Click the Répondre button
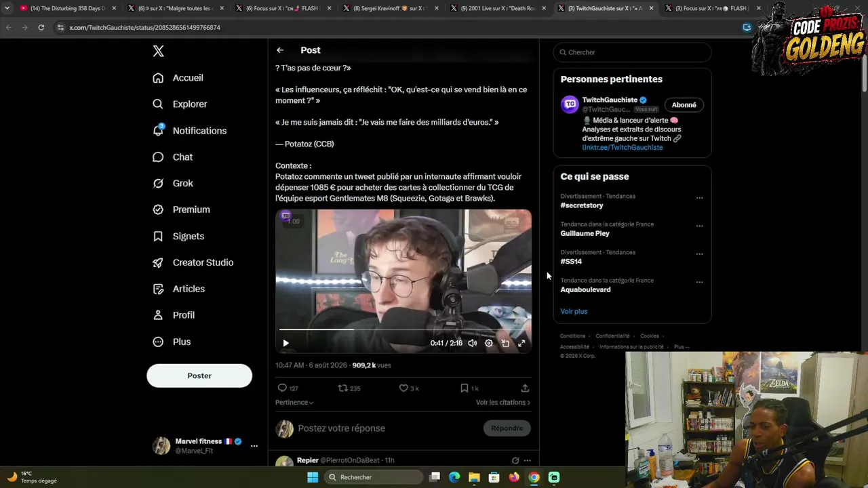This screenshot has height=488, width=868. (x=507, y=428)
